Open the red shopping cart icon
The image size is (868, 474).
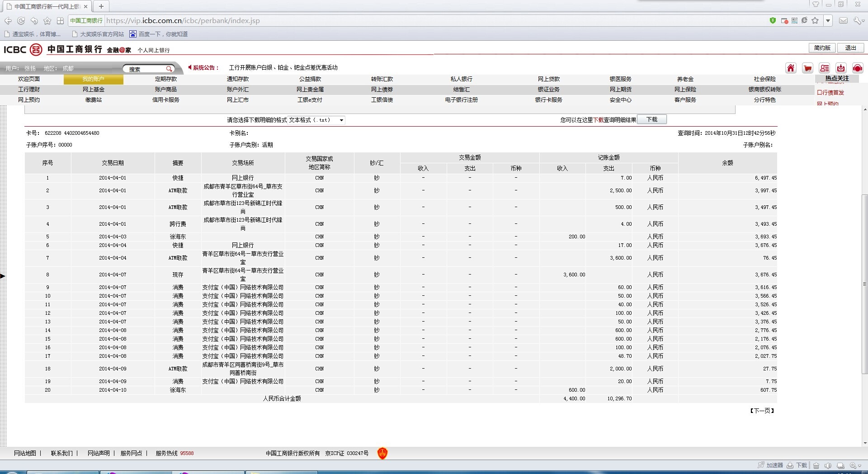click(x=807, y=68)
